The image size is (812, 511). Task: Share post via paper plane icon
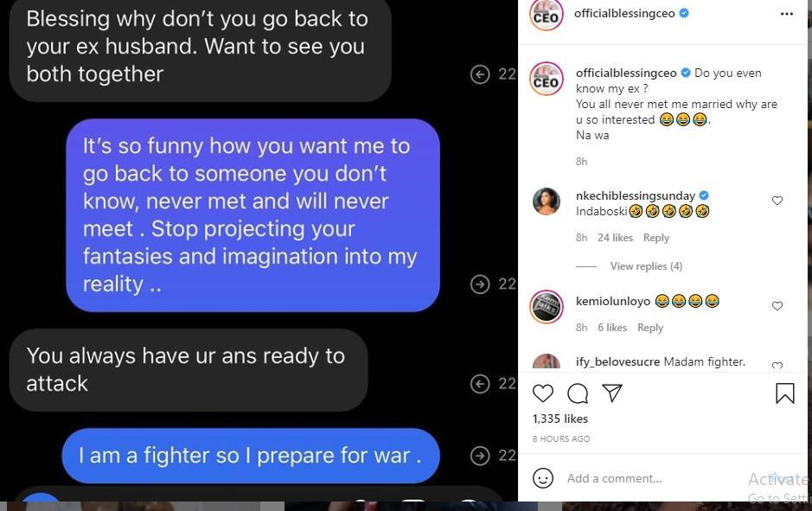612,393
